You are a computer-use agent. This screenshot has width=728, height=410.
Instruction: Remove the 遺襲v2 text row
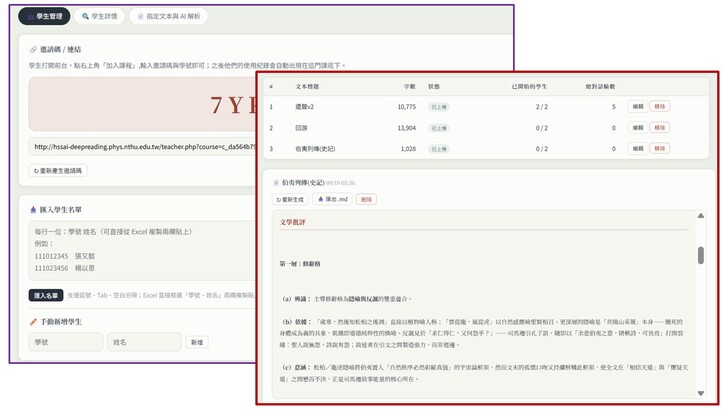[659, 106]
